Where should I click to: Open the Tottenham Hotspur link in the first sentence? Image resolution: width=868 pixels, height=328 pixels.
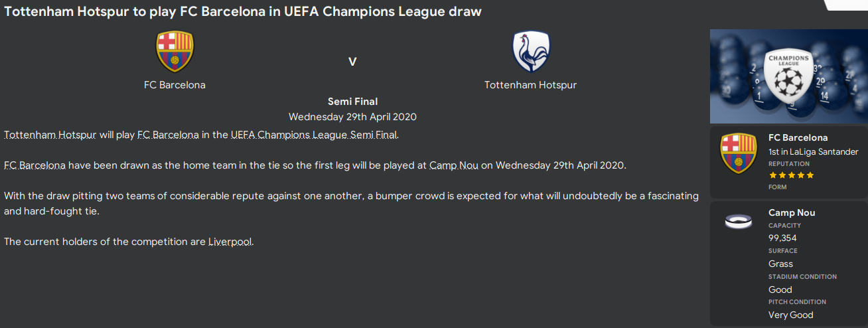pyautogui.click(x=50, y=135)
